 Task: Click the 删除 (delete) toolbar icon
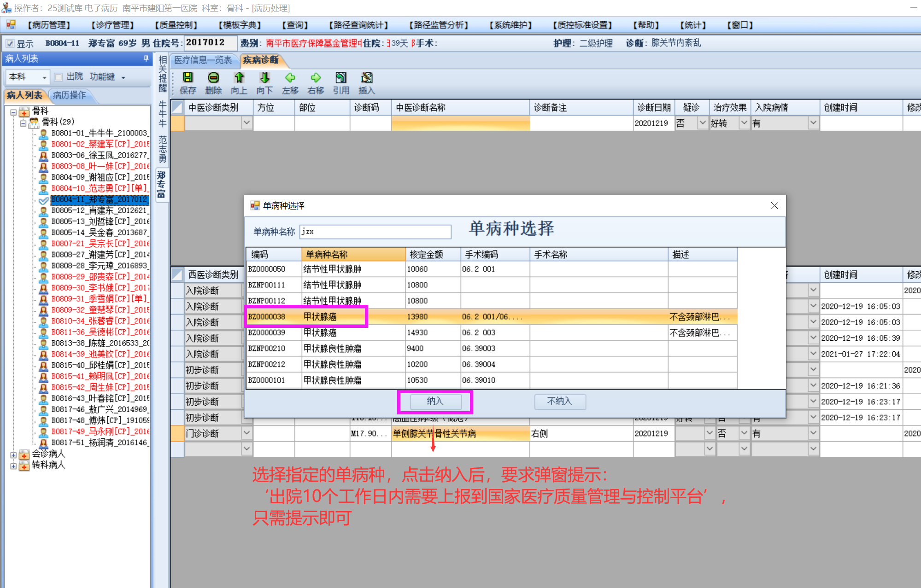pos(213,78)
